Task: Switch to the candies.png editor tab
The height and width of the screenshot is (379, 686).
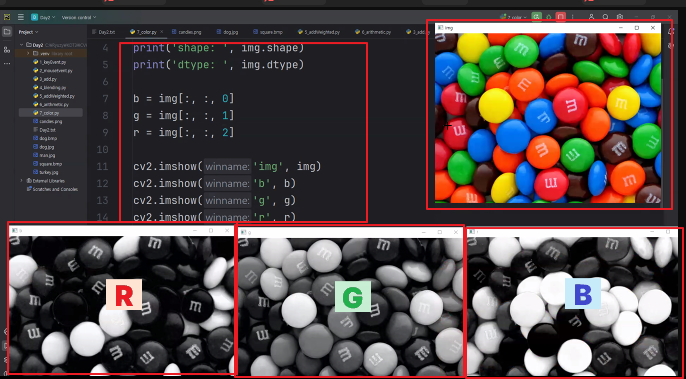Action: 187,32
